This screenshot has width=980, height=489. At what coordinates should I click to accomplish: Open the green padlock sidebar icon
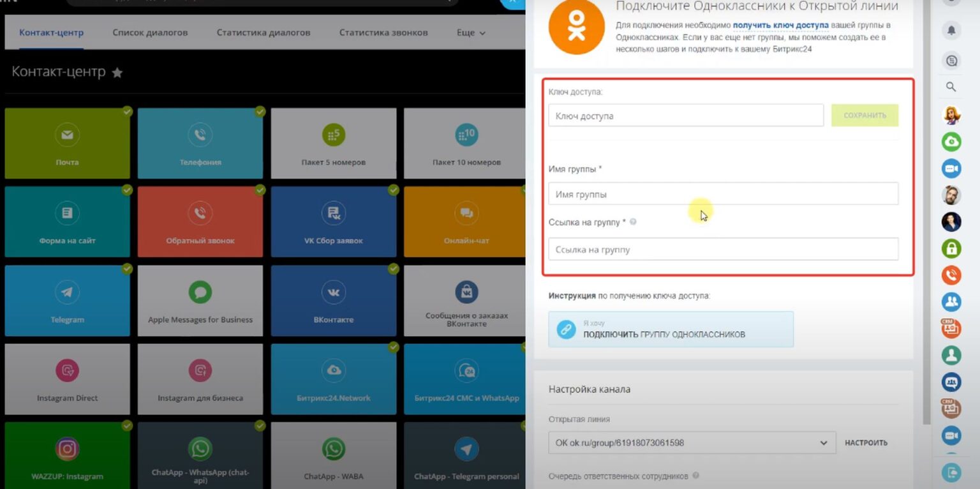951,248
